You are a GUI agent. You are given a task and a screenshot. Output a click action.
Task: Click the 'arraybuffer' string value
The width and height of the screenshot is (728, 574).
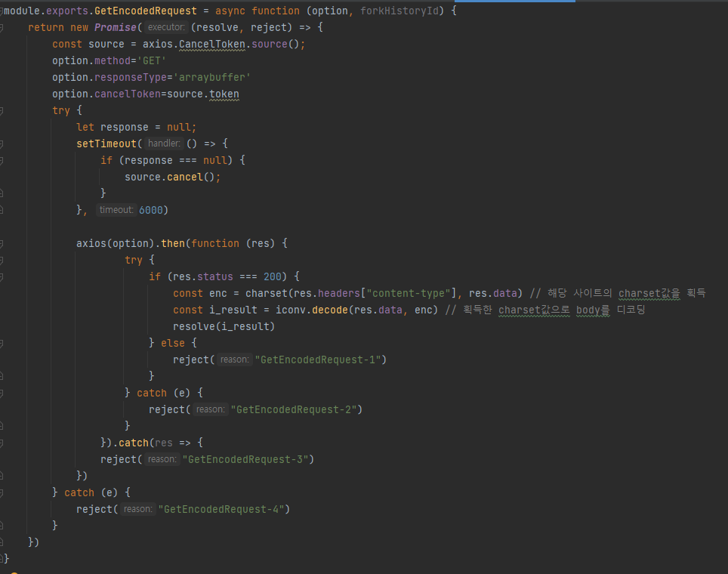[x=212, y=77]
